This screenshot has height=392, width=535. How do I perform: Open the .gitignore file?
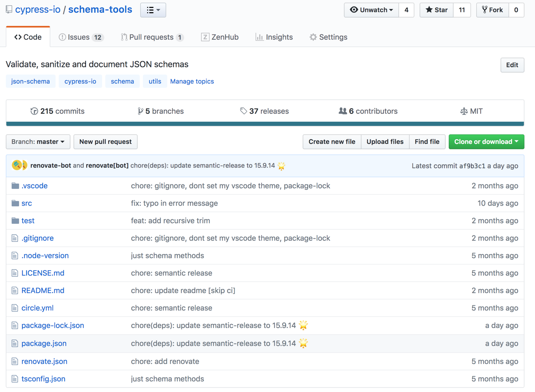[x=37, y=238]
